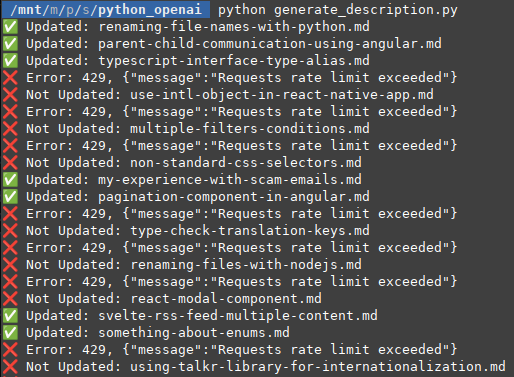
Task: Click green check mark beside something-about-enums.md
Action: pos(10,333)
